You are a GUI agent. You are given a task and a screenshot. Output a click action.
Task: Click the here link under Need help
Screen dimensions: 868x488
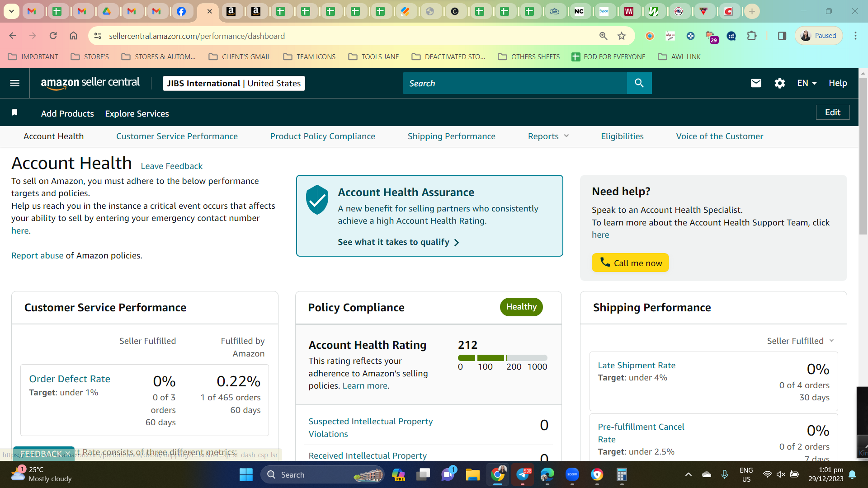(600, 235)
